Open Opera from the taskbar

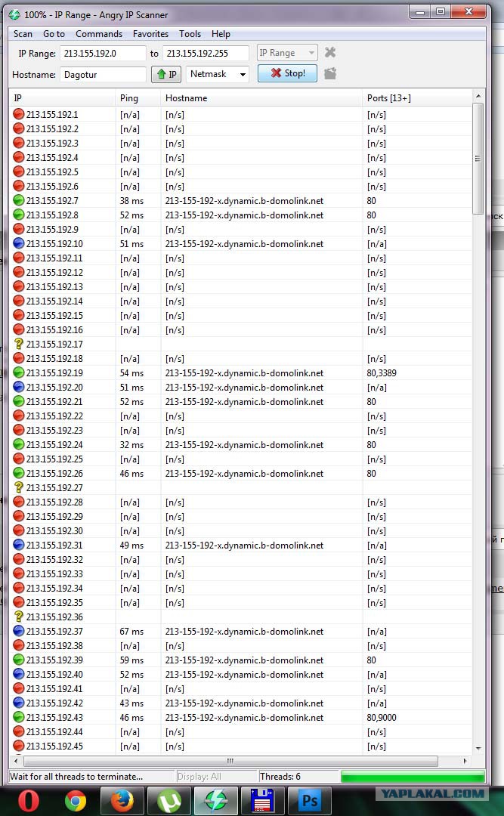(x=28, y=801)
